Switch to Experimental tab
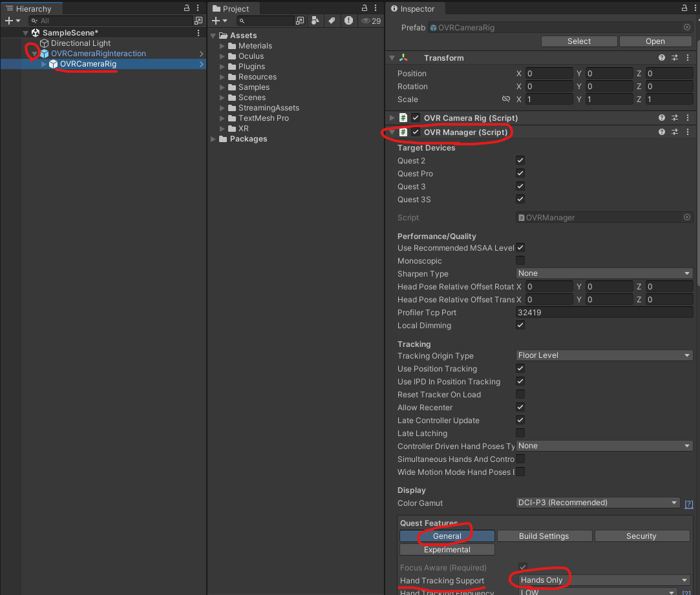This screenshot has height=595, width=700. click(447, 550)
